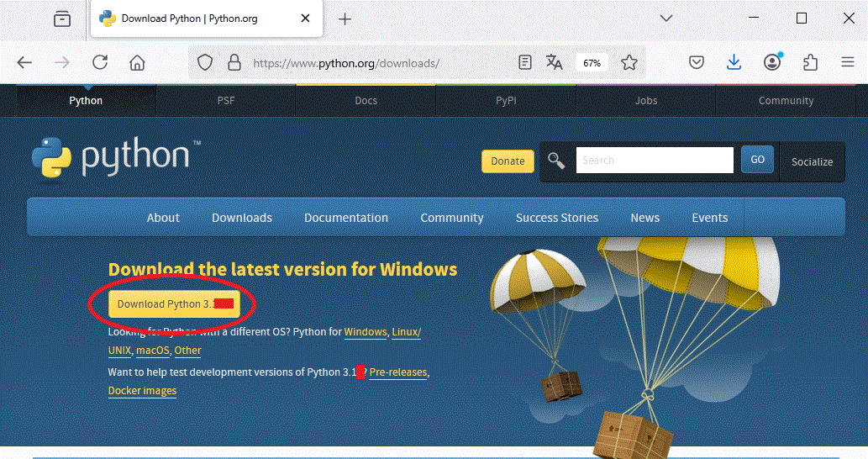Select the Python top navigation tab

tap(86, 101)
